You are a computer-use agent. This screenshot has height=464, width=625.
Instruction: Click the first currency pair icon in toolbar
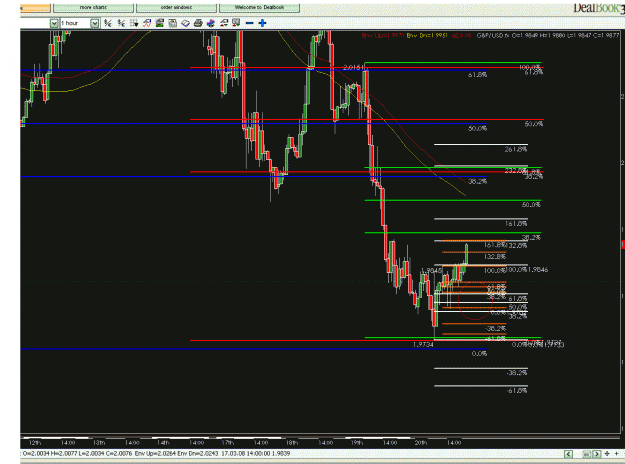(108, 23)
